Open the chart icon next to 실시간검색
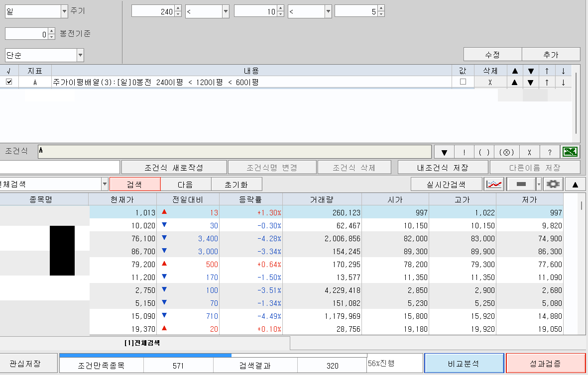Viewport: 588px width, 375px height. pyautogui.click(x=493, y=184)
